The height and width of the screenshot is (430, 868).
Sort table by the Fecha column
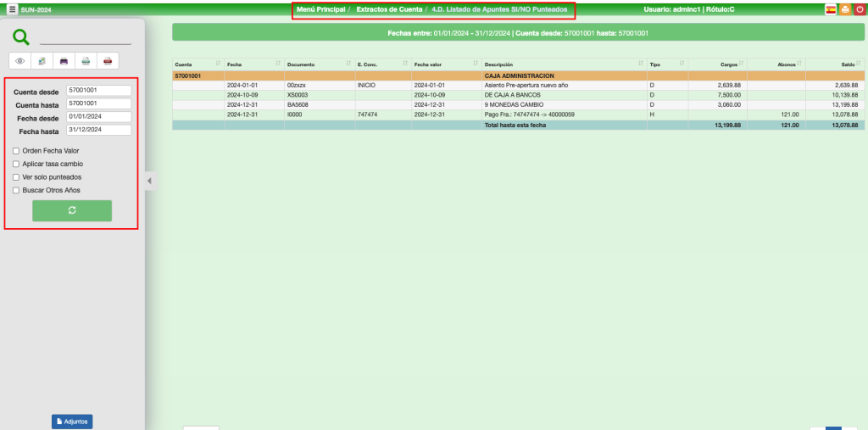[x=251, y=64]
